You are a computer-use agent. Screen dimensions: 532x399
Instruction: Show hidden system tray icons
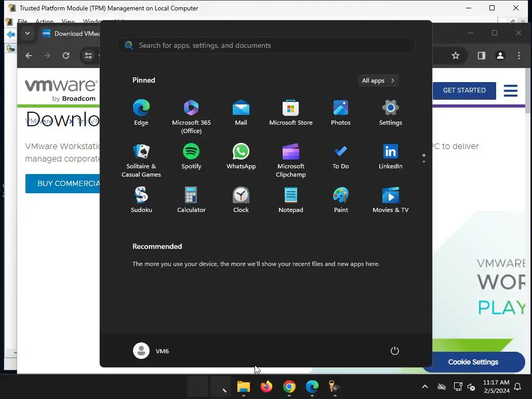[x=425, y=387]
